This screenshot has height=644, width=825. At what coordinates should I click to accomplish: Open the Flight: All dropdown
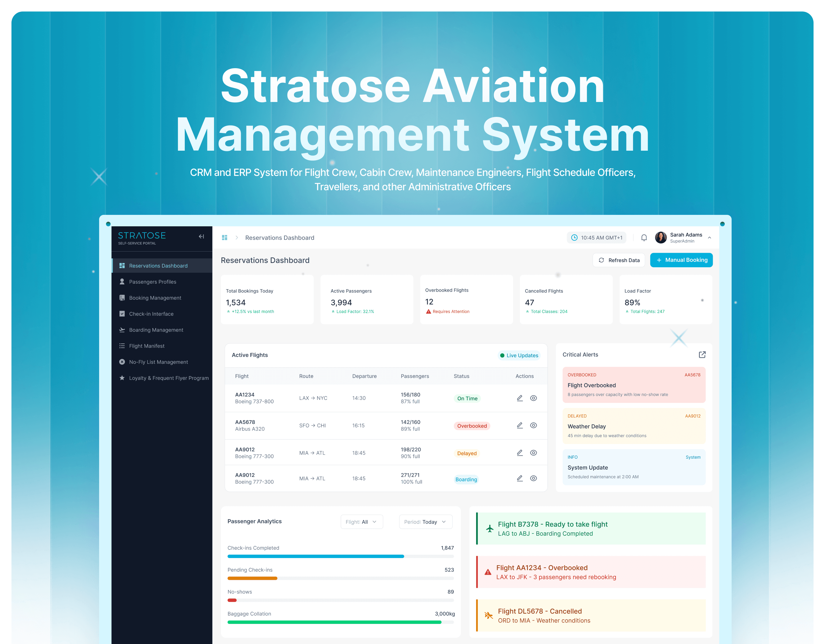click(361, 522)
